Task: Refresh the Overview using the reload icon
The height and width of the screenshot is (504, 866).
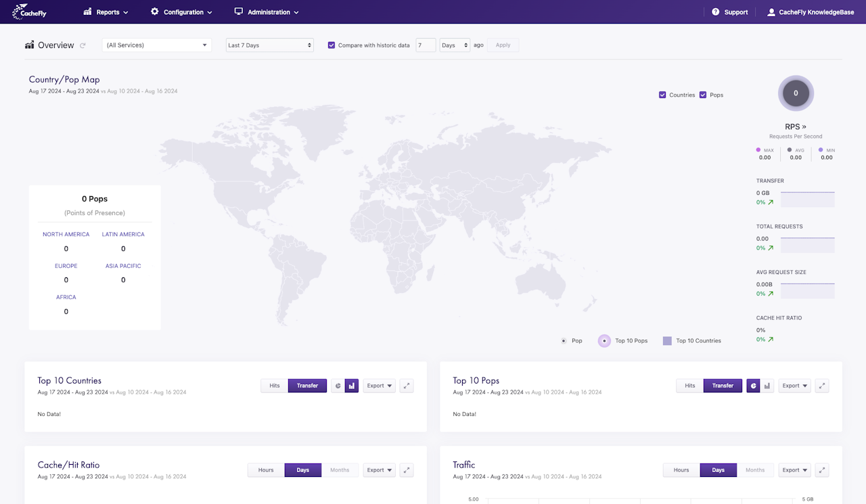Action: click(x=83, y=45)
